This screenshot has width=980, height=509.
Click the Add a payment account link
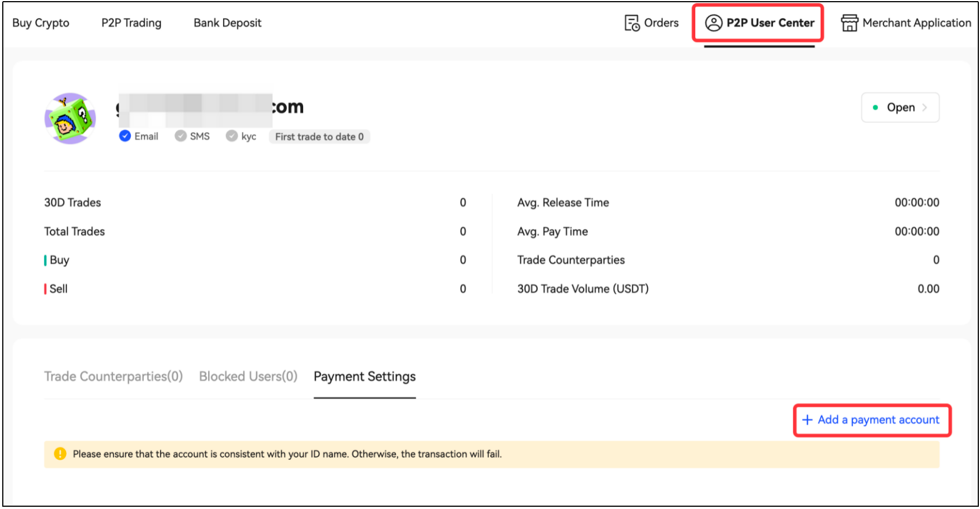pyautogui.click(x=878, y=420)
